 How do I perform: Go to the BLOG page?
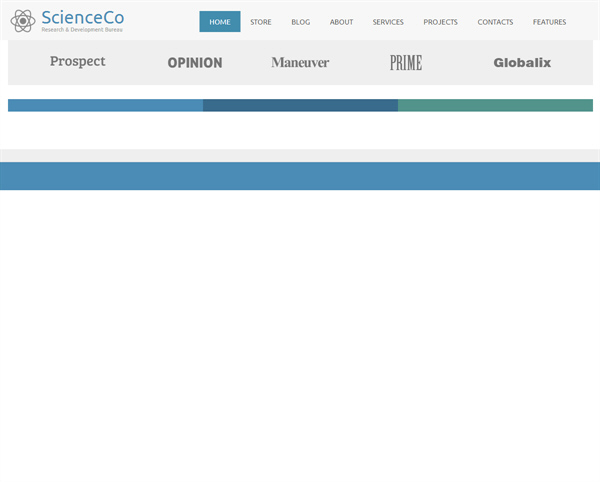301,22
